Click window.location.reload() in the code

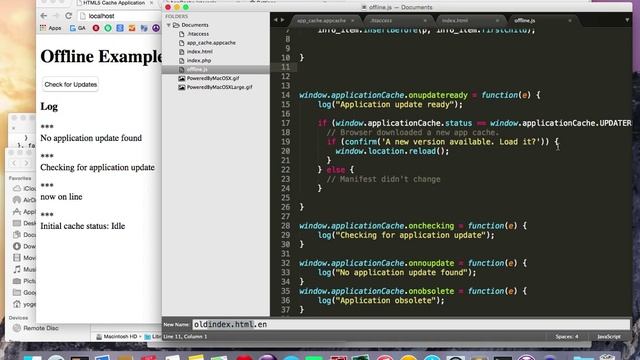(392, 151)
